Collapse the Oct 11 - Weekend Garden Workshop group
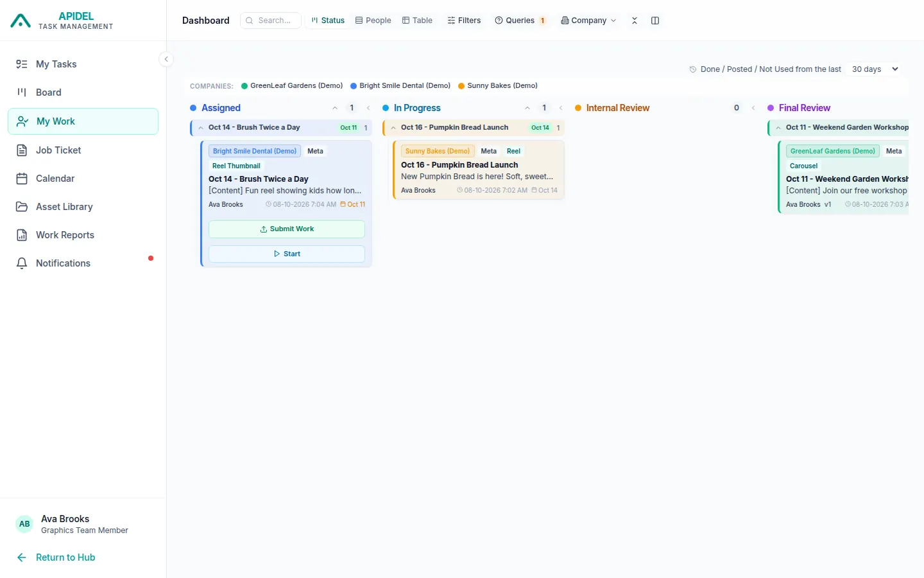This screenshot has width=924, height=578. [778, 128]
